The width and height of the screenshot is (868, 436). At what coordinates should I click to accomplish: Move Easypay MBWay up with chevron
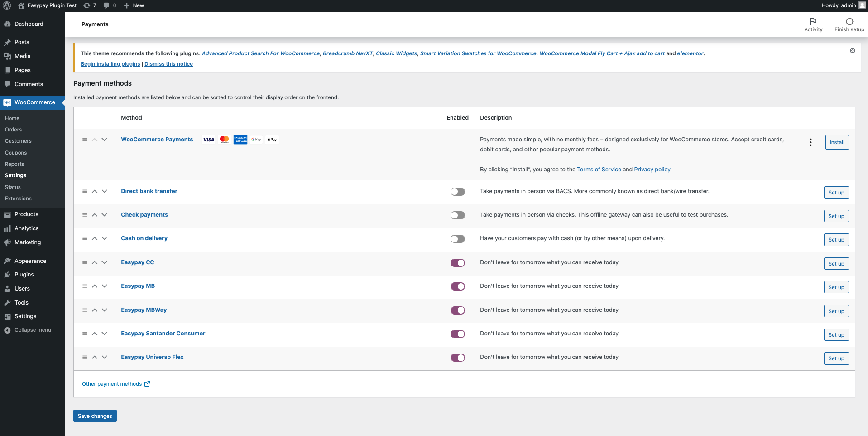click(95, 310)
